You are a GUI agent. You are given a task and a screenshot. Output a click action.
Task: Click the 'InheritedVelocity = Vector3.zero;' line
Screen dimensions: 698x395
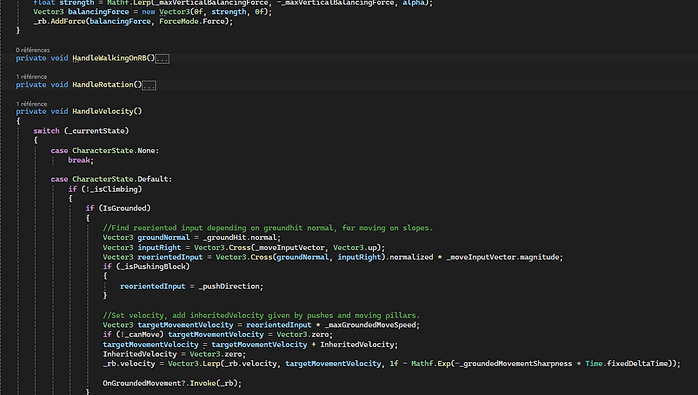coord(174,354)
